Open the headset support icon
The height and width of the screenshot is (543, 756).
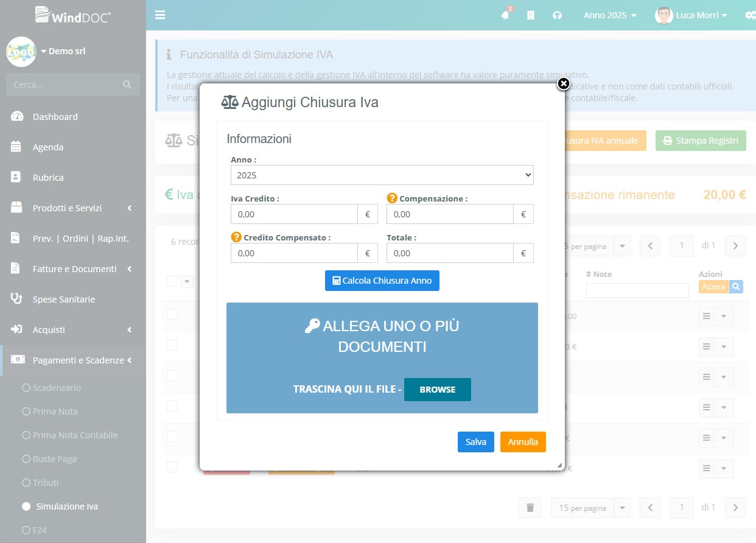pyautogui.click(x=557, y=15)
